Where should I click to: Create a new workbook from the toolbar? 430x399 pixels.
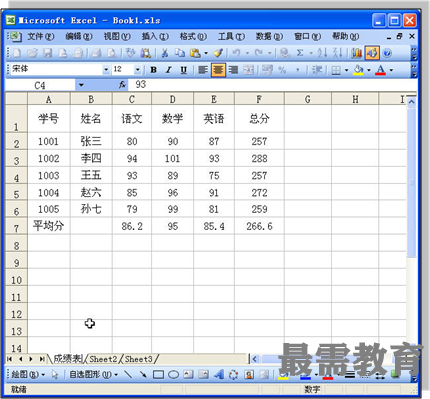point(17,53)
